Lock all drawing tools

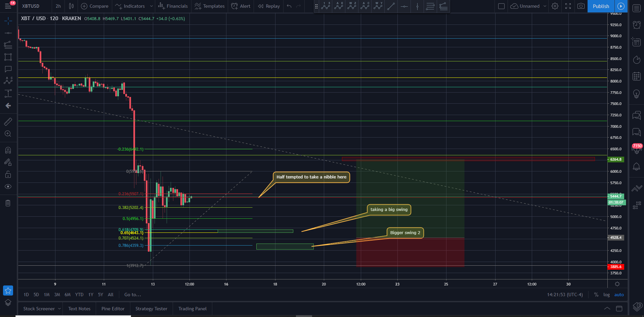point(8,174)
